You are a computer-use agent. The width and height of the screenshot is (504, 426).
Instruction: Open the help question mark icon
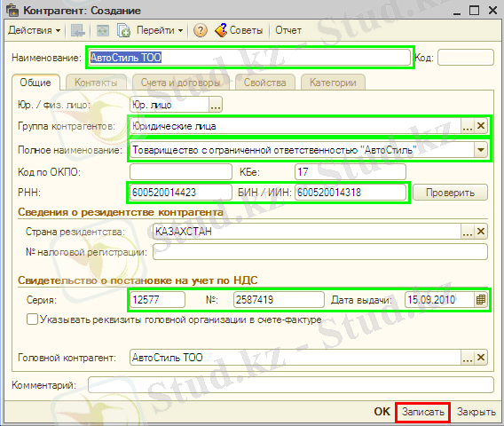(x=200, y=30)
